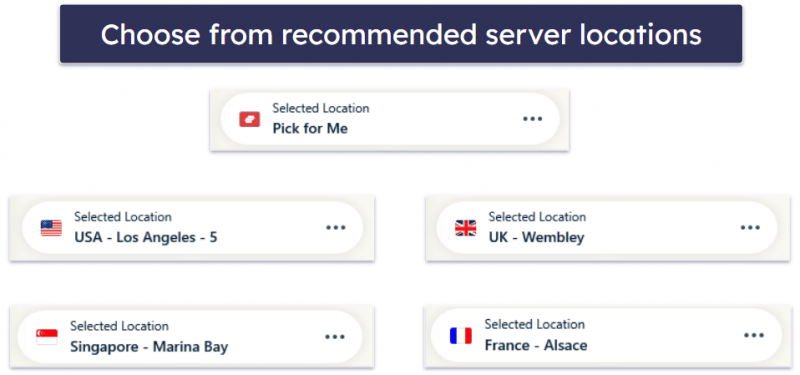The image size is (800, 375).
Task: Open the three-dot menu for France - Alsace
Action: coord(754,335)
